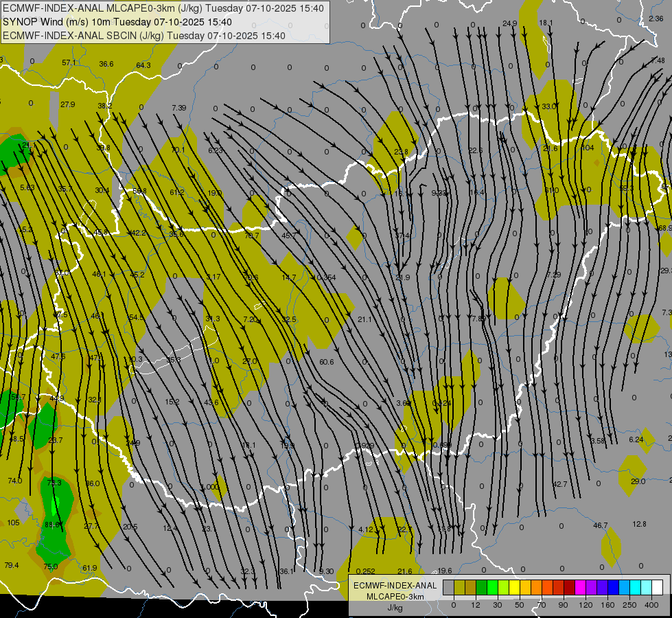Select the white swatch at legend end
Screen dimensions: 672x618
657,587
